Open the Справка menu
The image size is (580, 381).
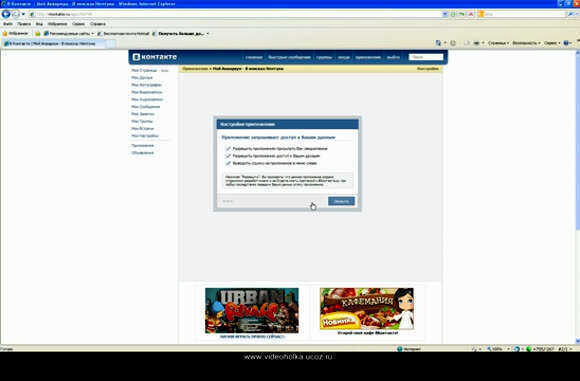[98, 24]
